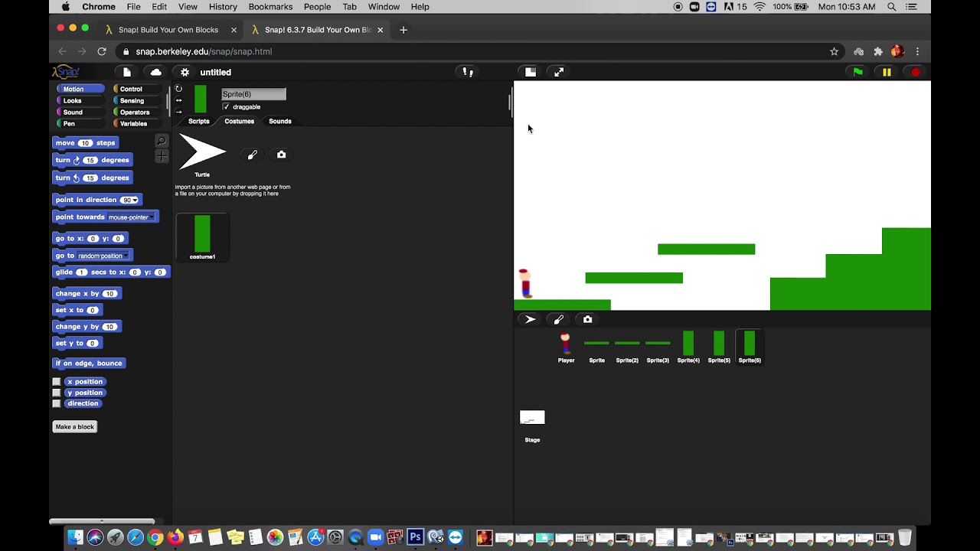Select the Sound block category

click(x=80, y=112)
